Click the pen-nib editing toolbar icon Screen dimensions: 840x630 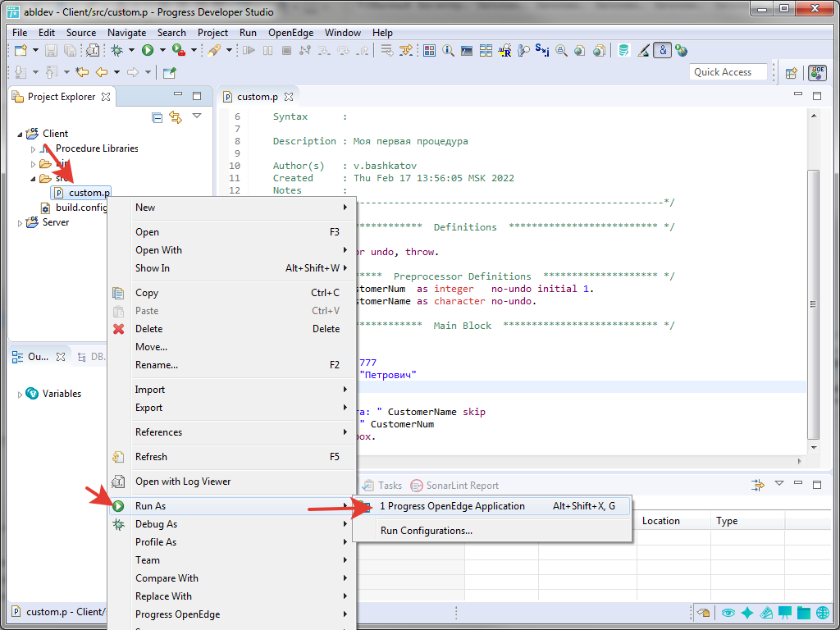pos(644,51)
